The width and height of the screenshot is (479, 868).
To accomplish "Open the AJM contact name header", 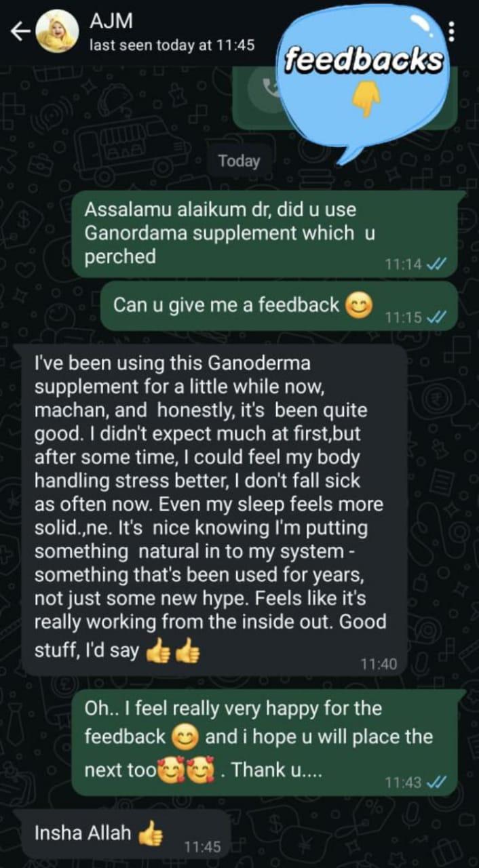I will point(102,22).
